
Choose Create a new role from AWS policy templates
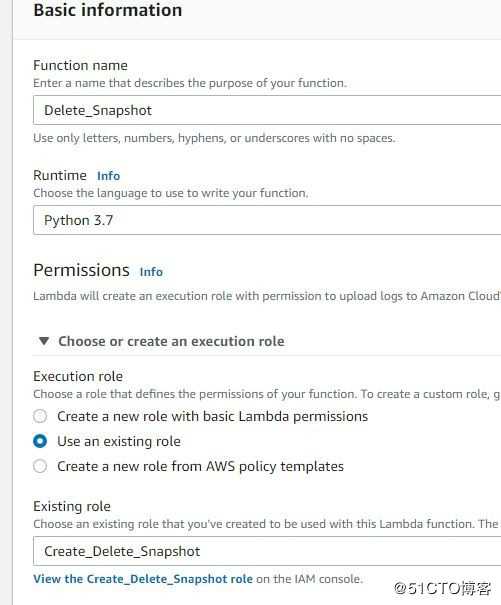[40, 466]
